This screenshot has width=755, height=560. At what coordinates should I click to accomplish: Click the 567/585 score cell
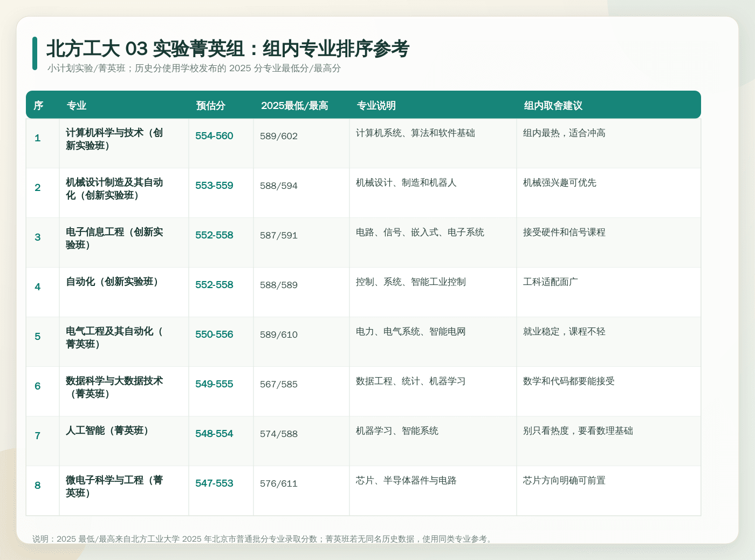click(279, 384)
